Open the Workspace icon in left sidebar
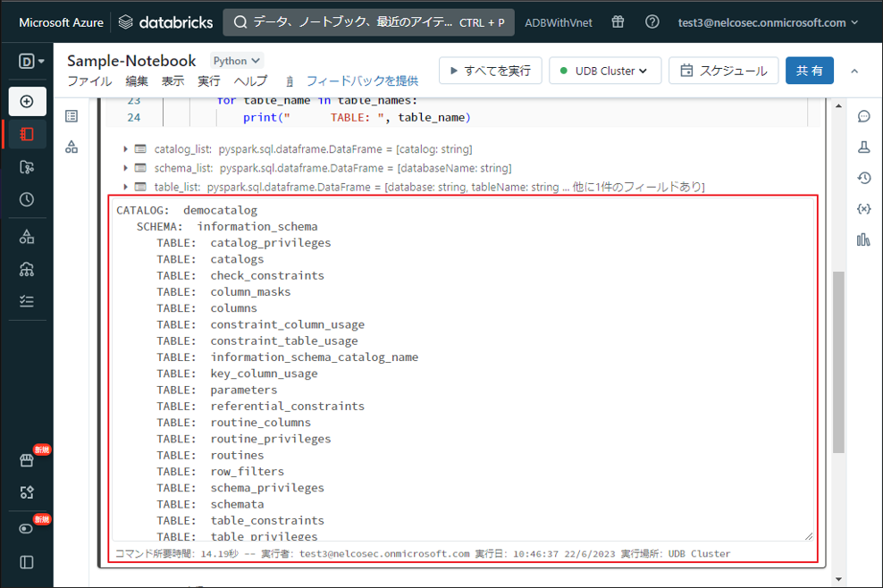Screen dimensions: 883x588 pos(27,134)
